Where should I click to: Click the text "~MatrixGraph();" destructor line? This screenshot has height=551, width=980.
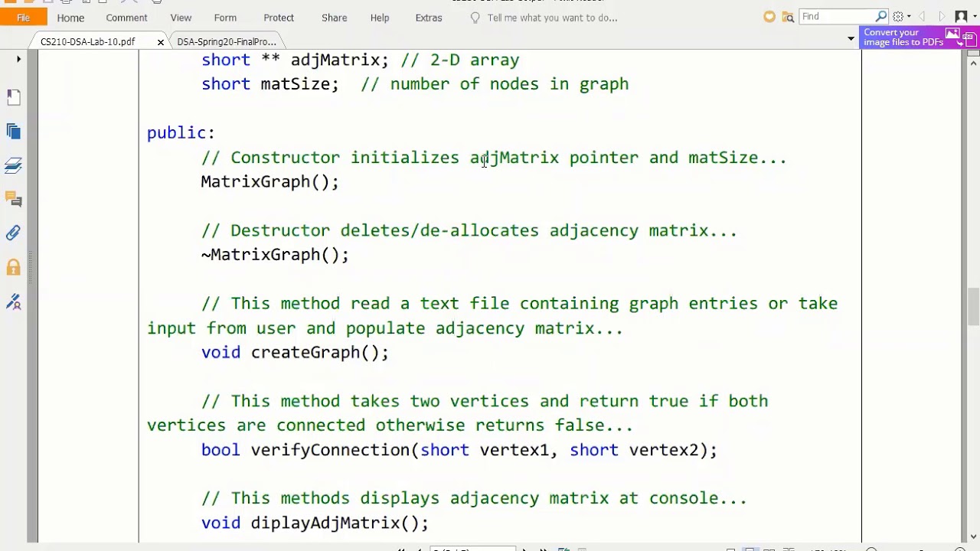(x=275, y=255)
